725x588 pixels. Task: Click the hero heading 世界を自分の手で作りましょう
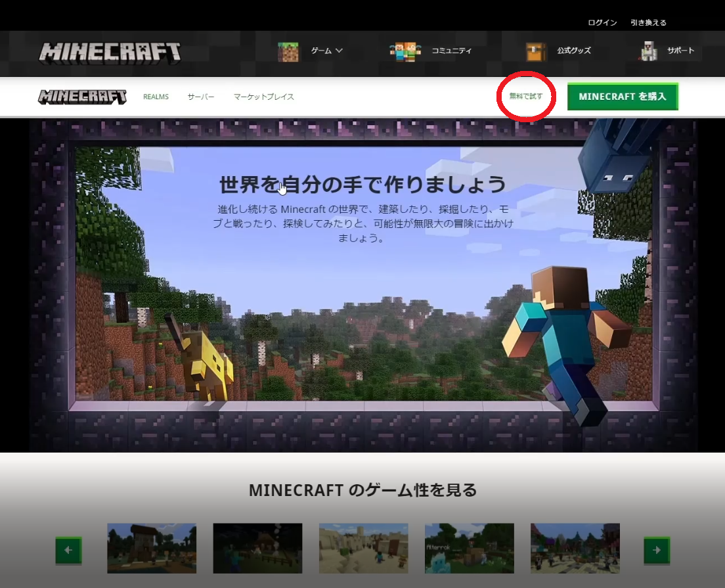coord(362,184)
